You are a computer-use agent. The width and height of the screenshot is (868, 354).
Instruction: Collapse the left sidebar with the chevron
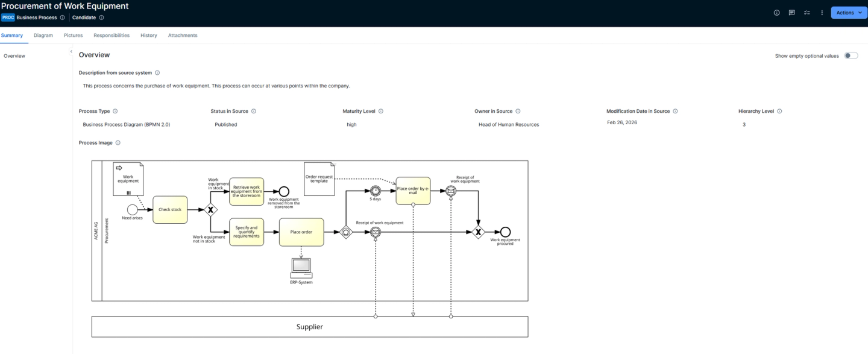coord(71,51)
